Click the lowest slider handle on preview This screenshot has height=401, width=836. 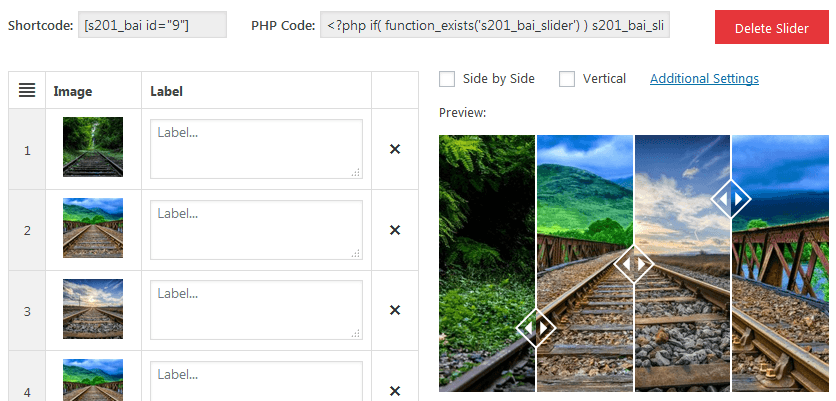tap(536, 327)
